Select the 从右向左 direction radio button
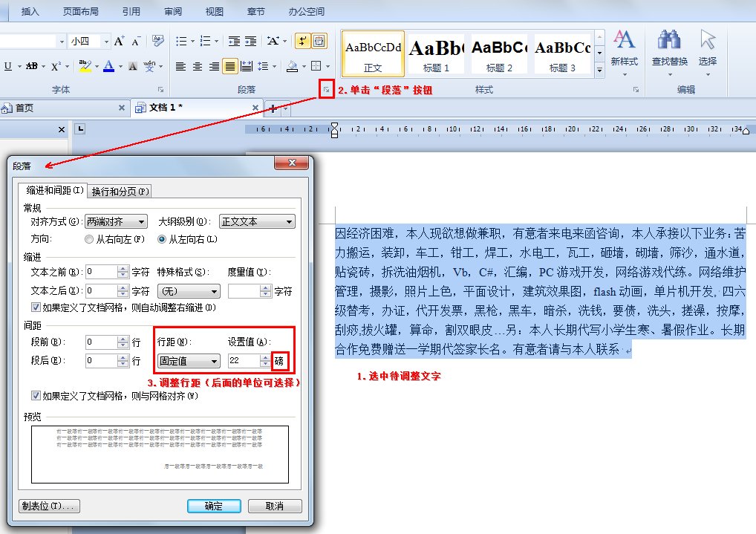756x534 pixels. [88, 238]
